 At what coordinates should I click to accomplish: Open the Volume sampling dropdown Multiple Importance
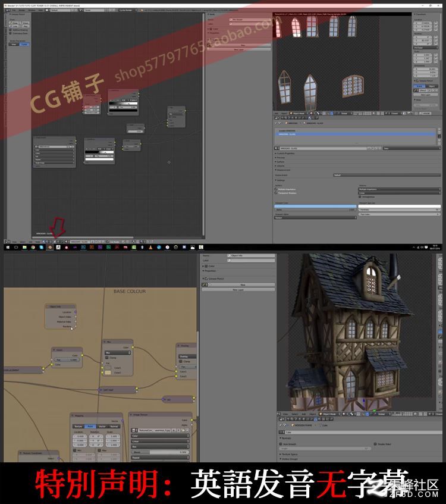point(400,189)
